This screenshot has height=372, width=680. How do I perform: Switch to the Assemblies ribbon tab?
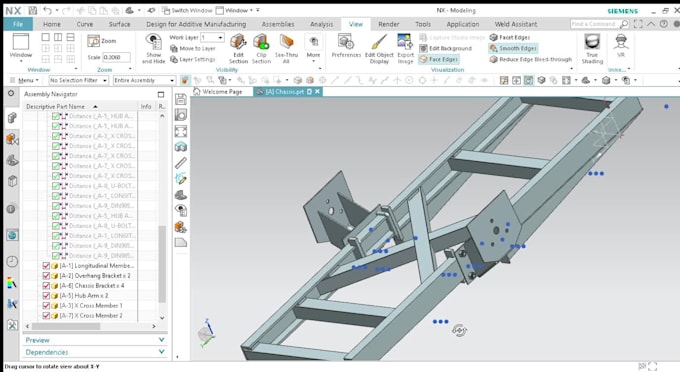pyautogui.click(x=278, y=24)
